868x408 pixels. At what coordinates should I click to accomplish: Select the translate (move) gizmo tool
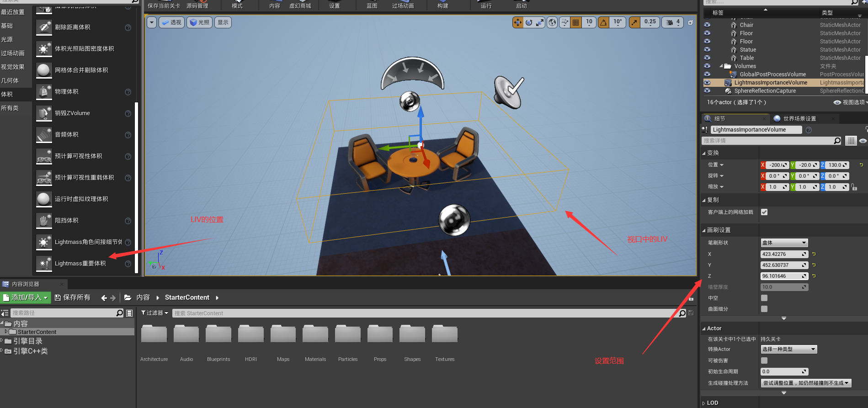(517, 22)
